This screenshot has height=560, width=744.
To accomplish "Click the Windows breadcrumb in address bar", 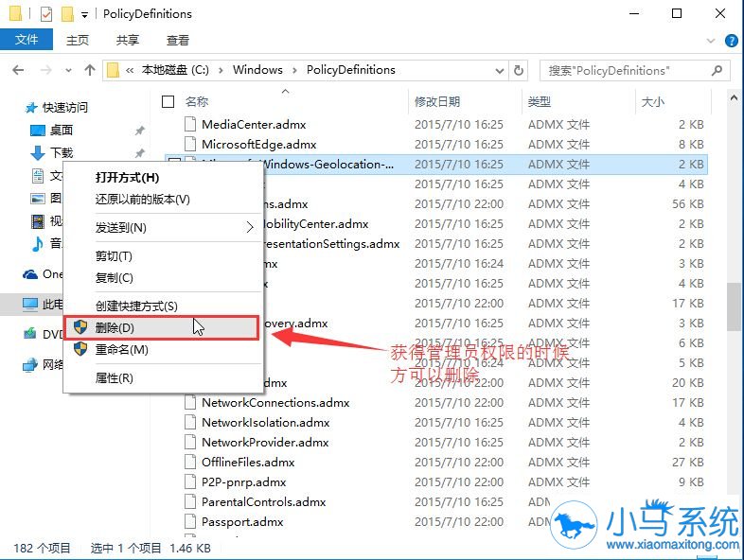I will click(x=257, y=70).
